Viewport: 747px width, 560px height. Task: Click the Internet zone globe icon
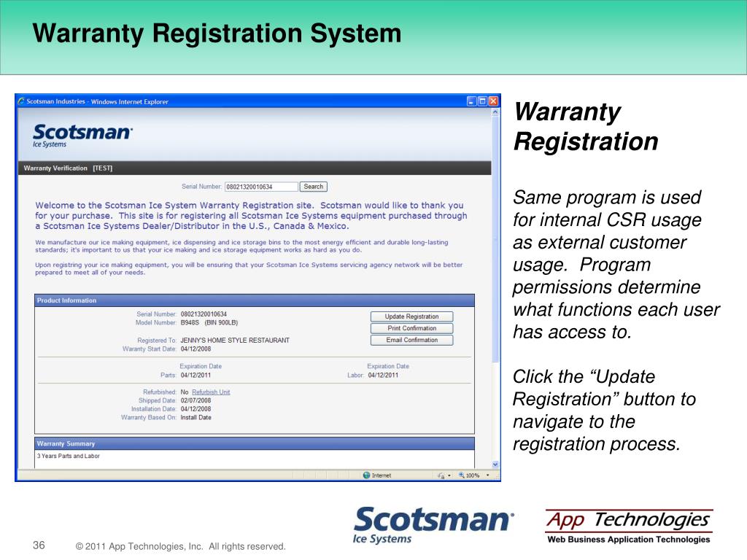(x=366, y=475)
